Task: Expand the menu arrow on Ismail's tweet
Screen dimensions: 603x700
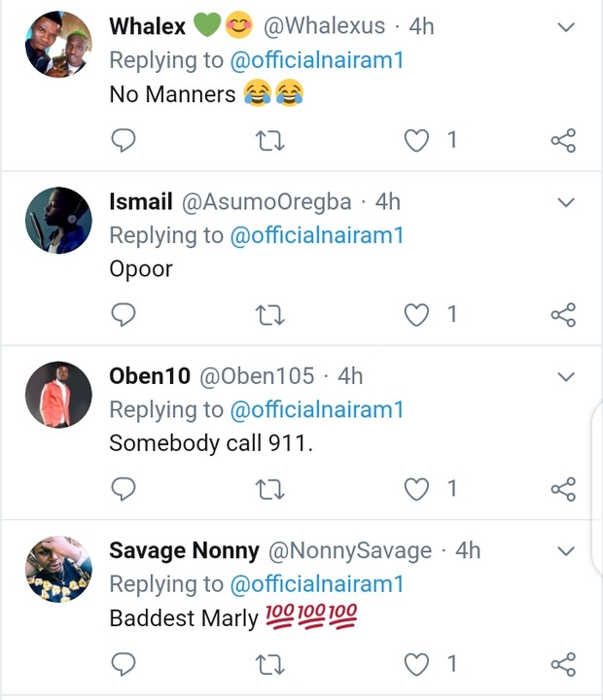Action: point(566,202)
